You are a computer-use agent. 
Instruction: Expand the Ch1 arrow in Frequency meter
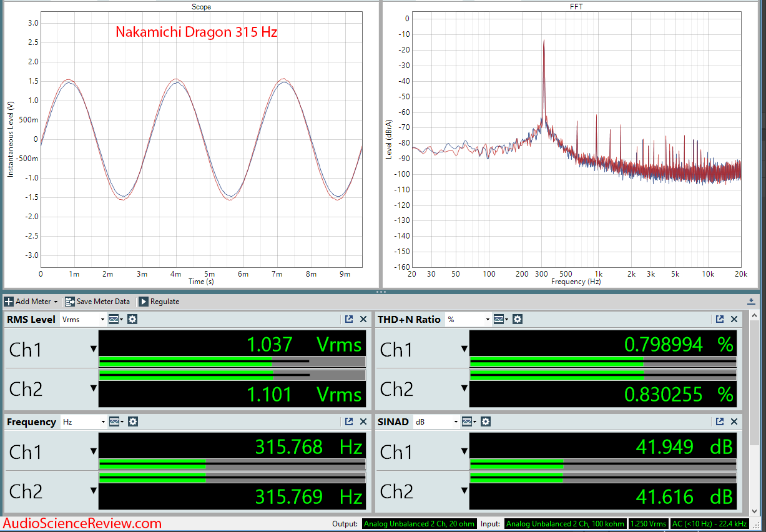94,451
